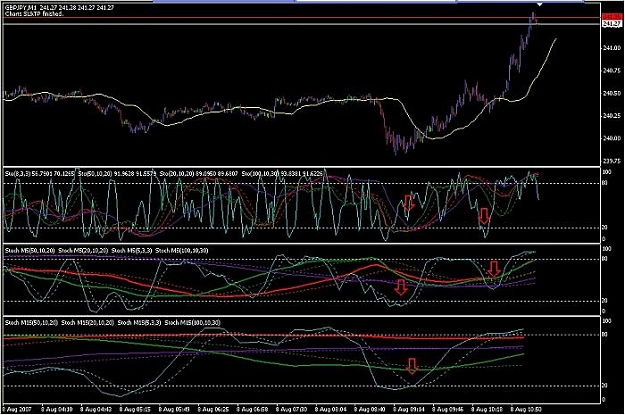The height and width of the screenshot is (415, 625).
Task: Click the Charts S\L\TP finished comment text
Action: tap(34, 14)
